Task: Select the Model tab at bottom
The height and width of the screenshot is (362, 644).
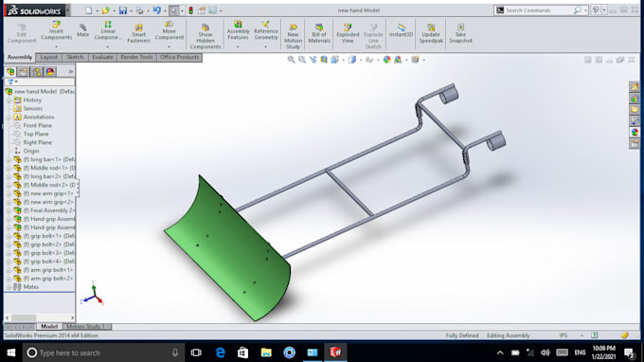Action: [49, 326]
